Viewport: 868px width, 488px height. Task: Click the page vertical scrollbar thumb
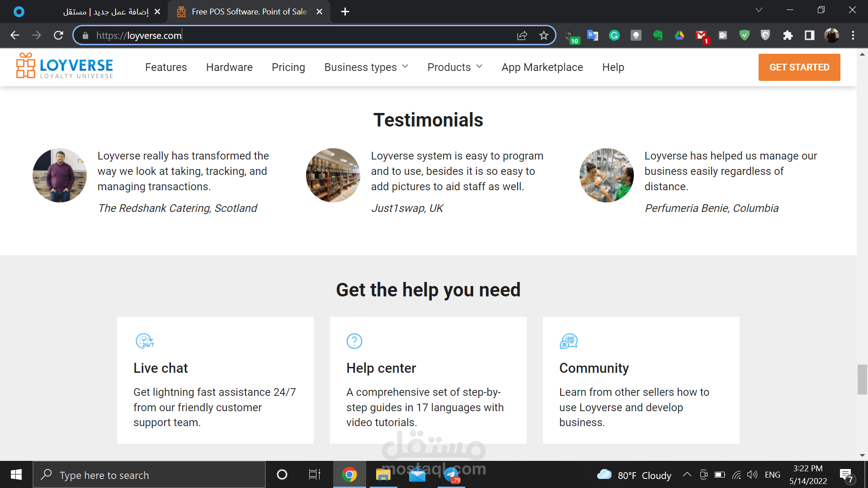point(862,379)
